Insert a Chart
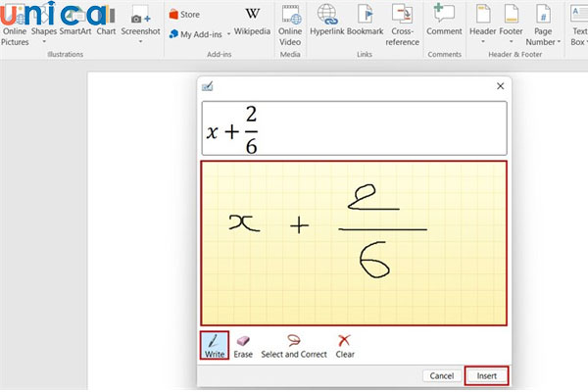This screenshot has width=588, height=392. [106, 24]
